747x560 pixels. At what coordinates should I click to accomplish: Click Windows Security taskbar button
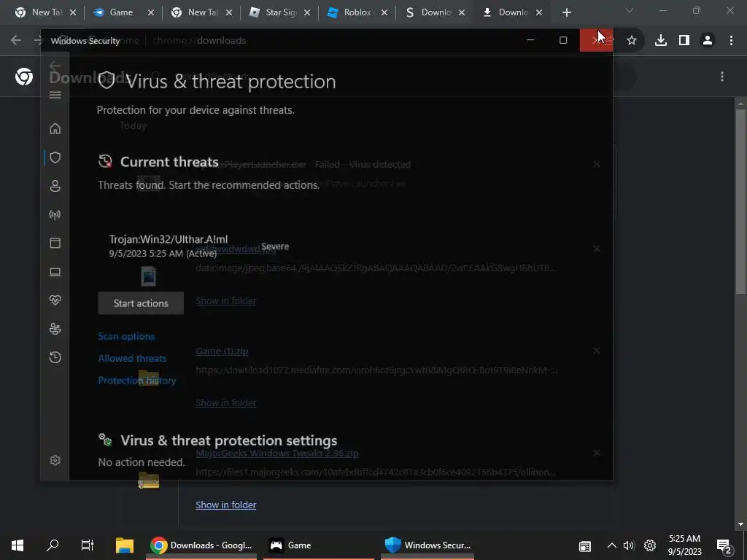427,545
